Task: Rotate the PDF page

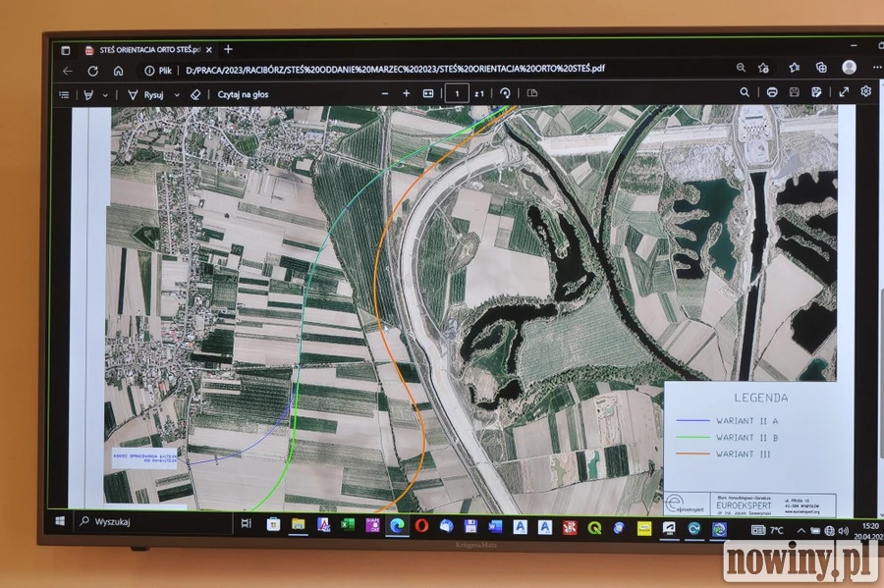Action: (505, 93)
